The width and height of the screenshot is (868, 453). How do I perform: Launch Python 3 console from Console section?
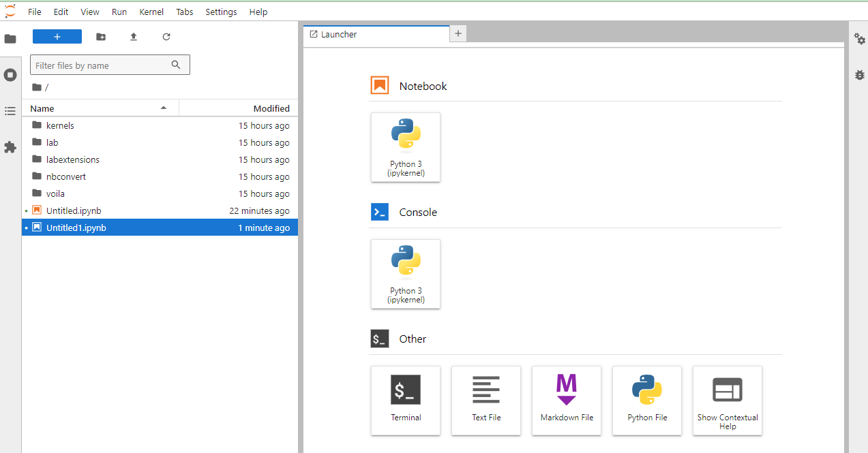pos(406,274)
